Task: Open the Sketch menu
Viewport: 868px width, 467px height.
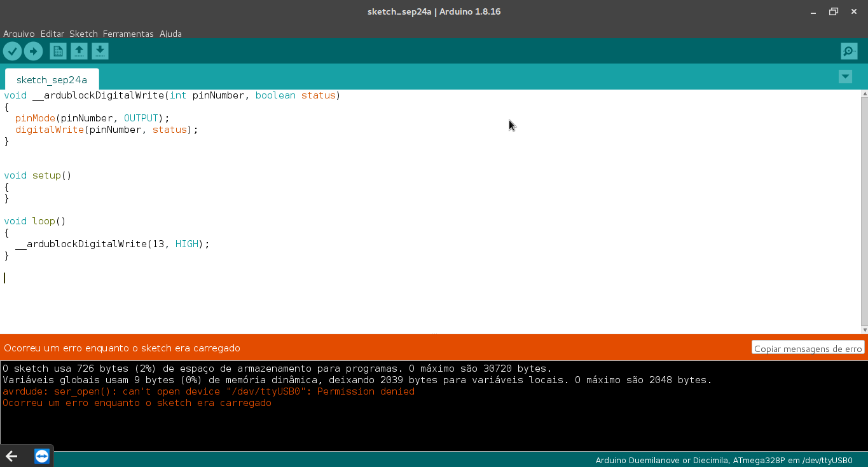Action: pos(83,34)
